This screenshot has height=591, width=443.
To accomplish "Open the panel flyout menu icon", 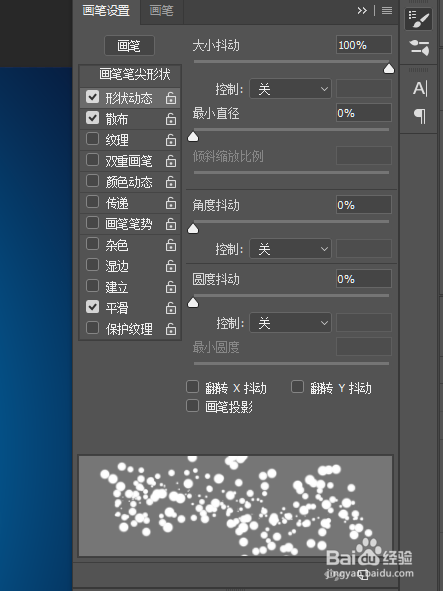I will click(x=387, y=11).
